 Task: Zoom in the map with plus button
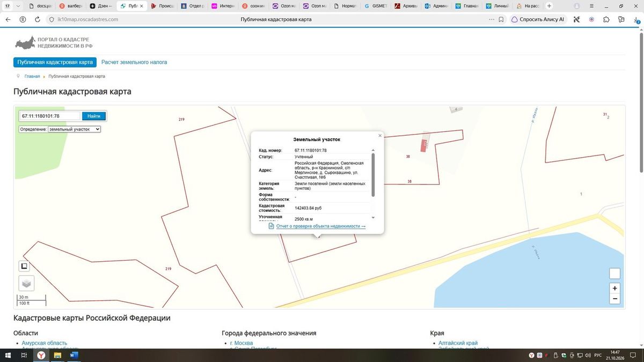coord(615,288)
